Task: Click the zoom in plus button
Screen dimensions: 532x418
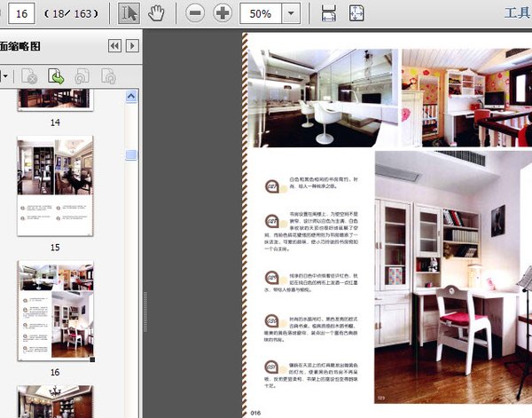Action: coord(223,13)
